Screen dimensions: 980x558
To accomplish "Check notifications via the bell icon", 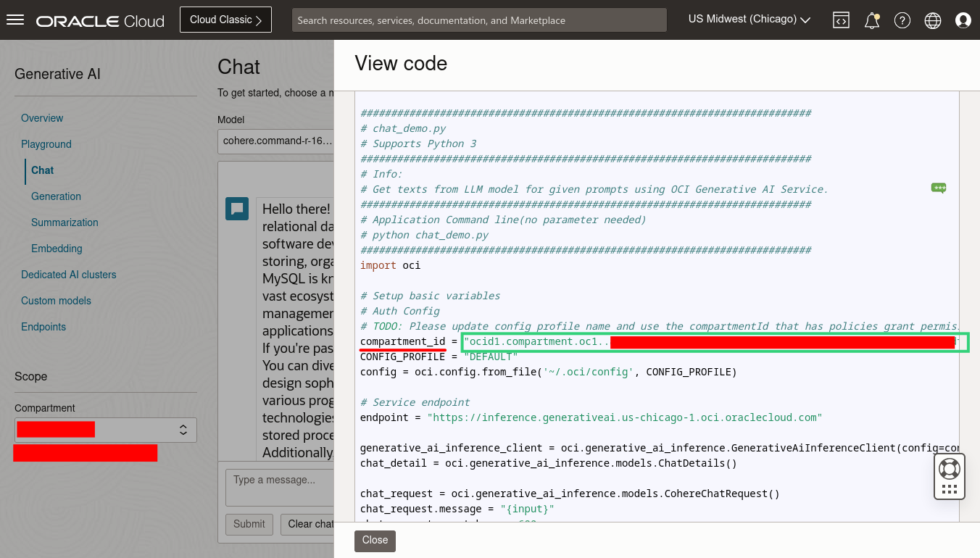I will coord(871,20).
